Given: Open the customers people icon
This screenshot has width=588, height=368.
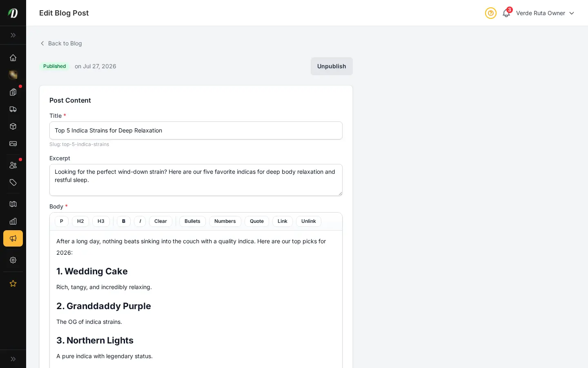Looking at the screenshot, I should (13, 165).
